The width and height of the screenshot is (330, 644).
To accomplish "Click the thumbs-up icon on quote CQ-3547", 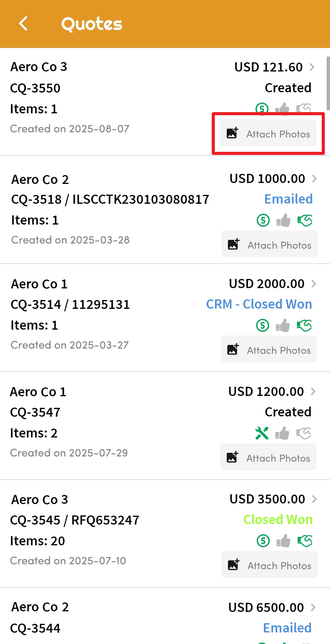I will click(282, 433).
